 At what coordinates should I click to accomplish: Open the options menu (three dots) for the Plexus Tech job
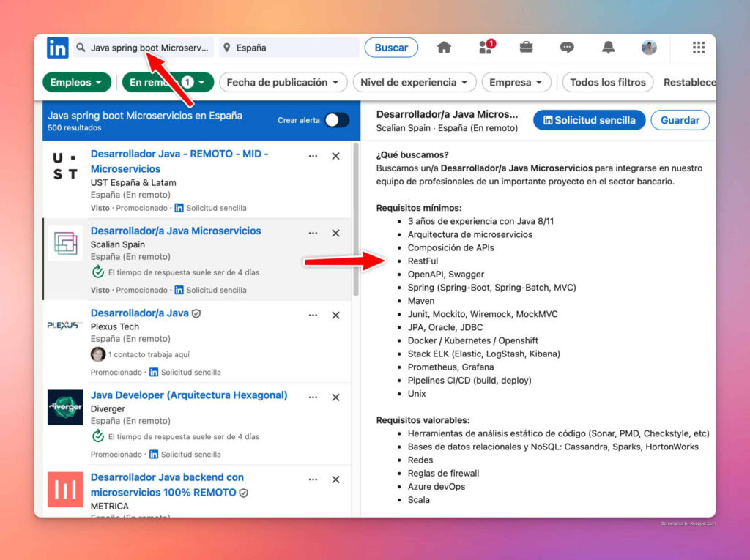click(313, 316)
